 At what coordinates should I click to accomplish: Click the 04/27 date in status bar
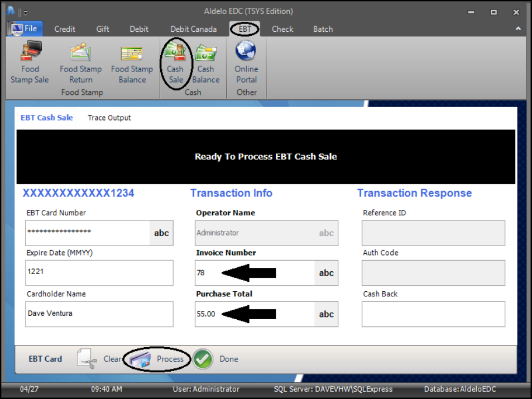pyautogui.click(x=29, y=389)
